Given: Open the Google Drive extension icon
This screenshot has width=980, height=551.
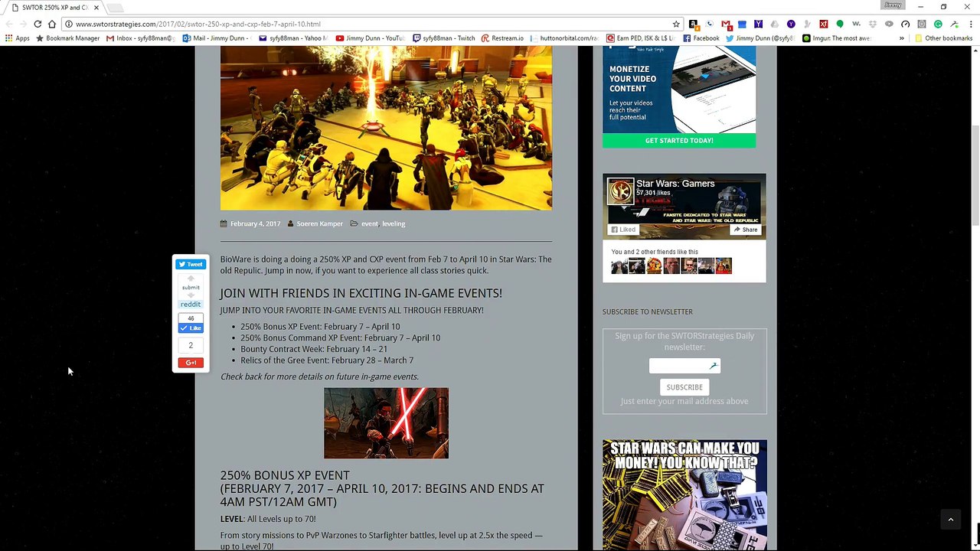Looking at the screenshot, I should 775,24.
